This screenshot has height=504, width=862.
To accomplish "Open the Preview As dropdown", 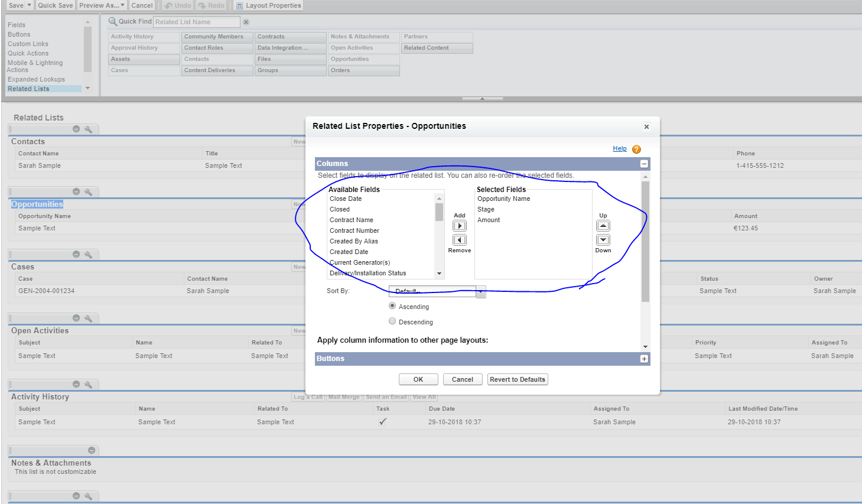I will pos(102,5).
